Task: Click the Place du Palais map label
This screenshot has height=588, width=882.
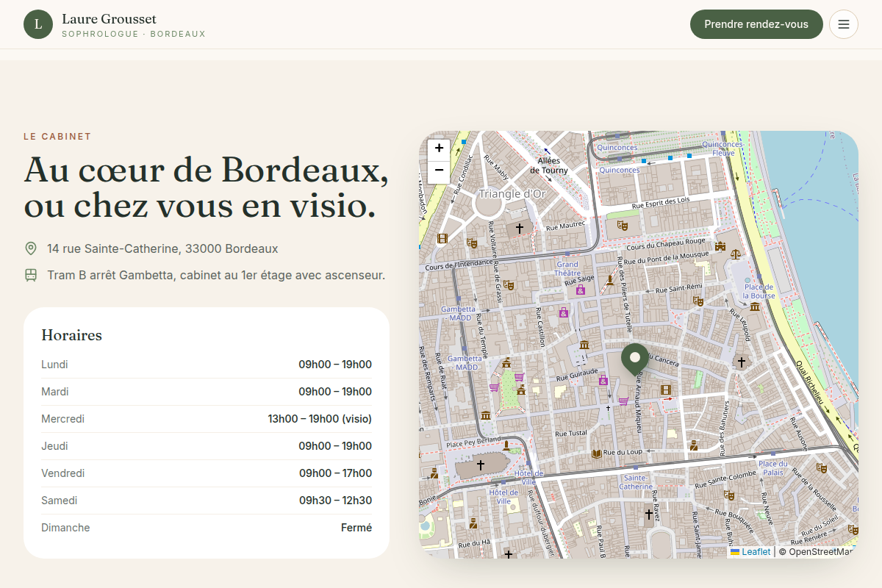Action: click(773, 468)
